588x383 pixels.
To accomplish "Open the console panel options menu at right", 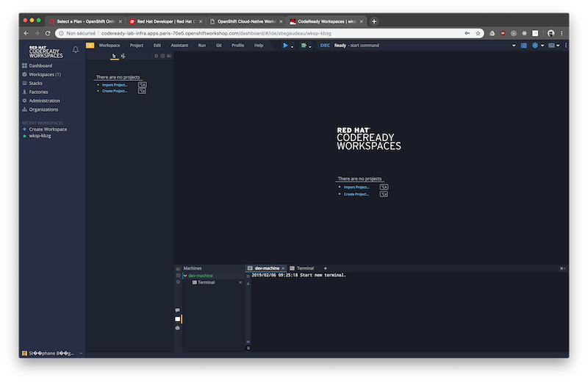I will click(x=562, y=268).
